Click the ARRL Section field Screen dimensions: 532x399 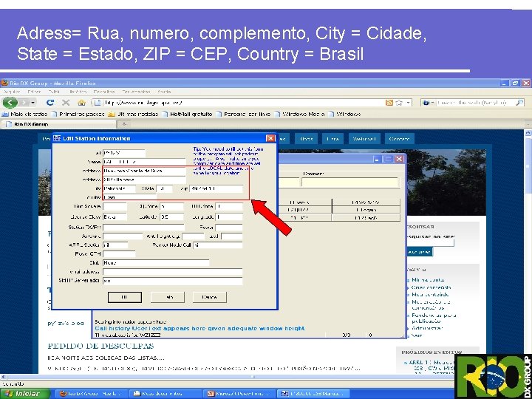[115, 245]
